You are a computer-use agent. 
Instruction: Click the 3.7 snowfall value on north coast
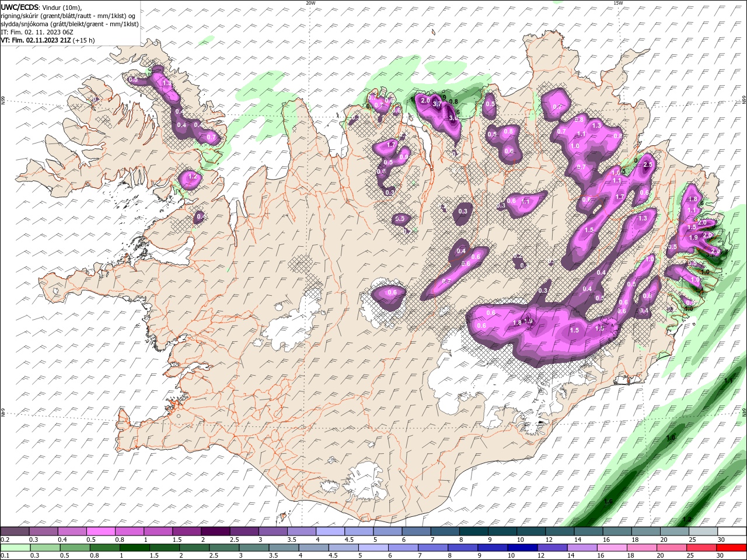(x=437, y=104)
